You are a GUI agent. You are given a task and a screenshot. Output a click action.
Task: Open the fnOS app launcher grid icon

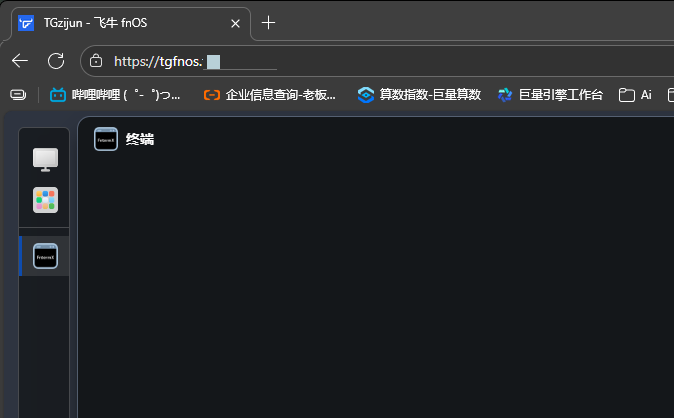45,200
